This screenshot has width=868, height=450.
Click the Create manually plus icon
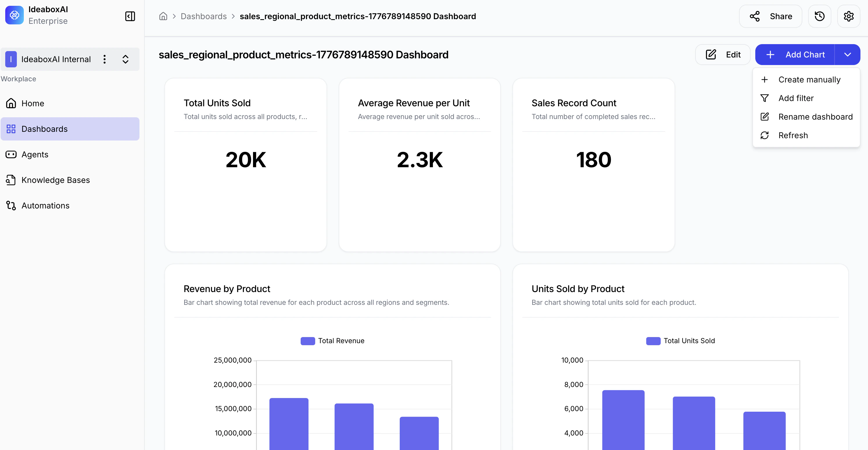(x=765, y=80)
